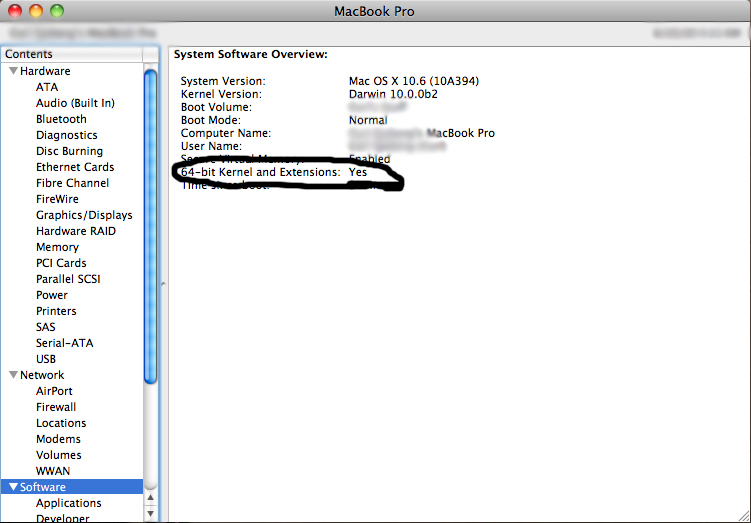Click the Computer Name label
Screen dimensions: 751x523
(x=226, y=133)
